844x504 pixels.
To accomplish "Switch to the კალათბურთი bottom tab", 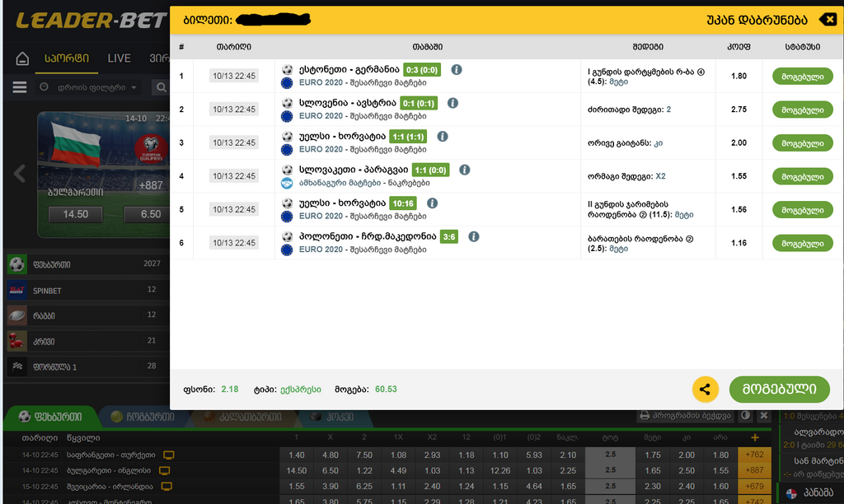I will 242,417.
